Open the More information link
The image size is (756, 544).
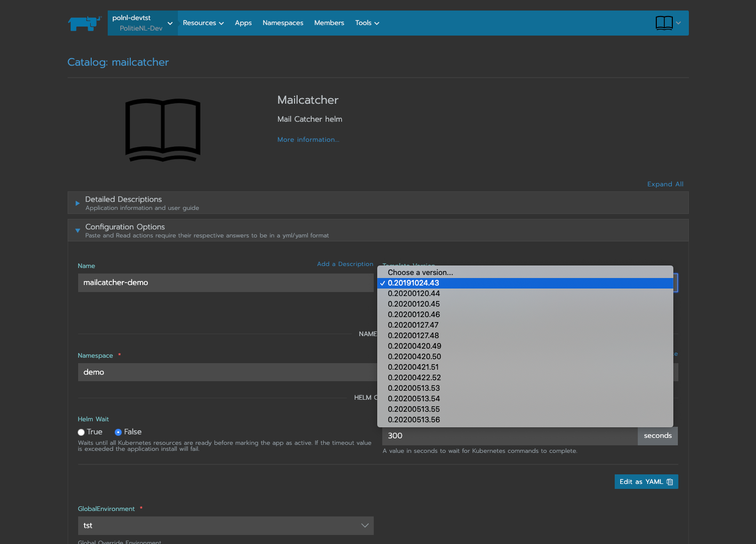coord(308,140)
